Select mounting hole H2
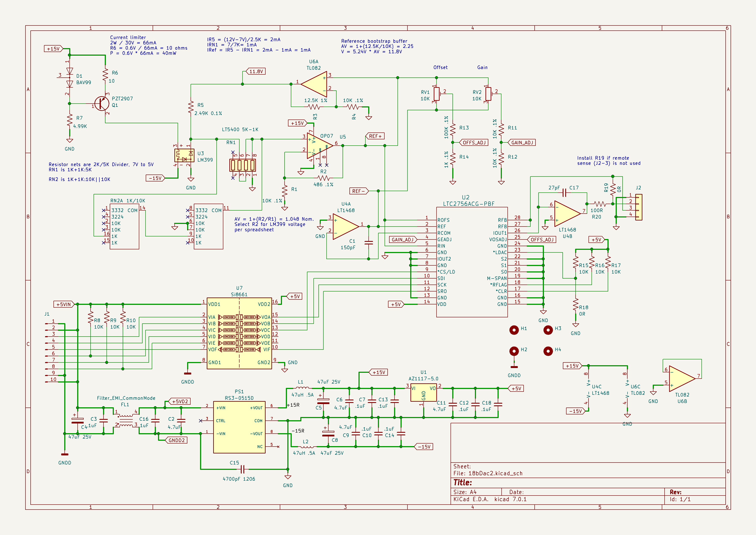This screenshot has height=535, width=756. click(514, 351)
